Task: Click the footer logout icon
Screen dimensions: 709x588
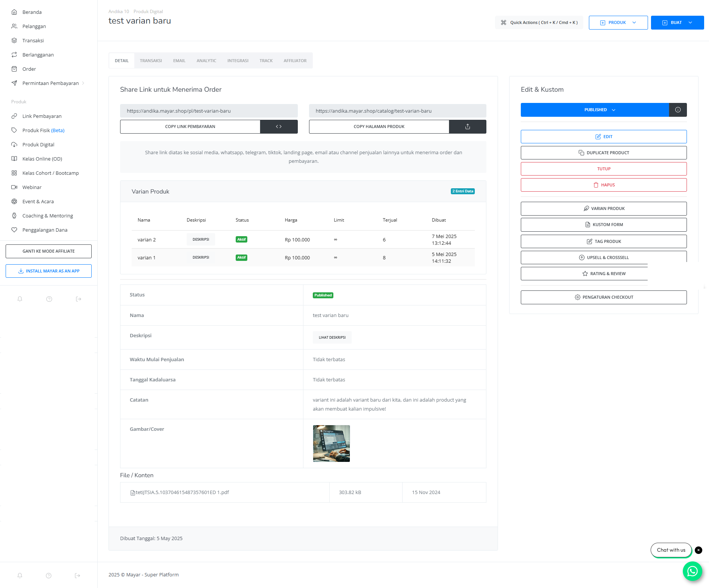Action: pyautogui.click(x=77, y=576)
